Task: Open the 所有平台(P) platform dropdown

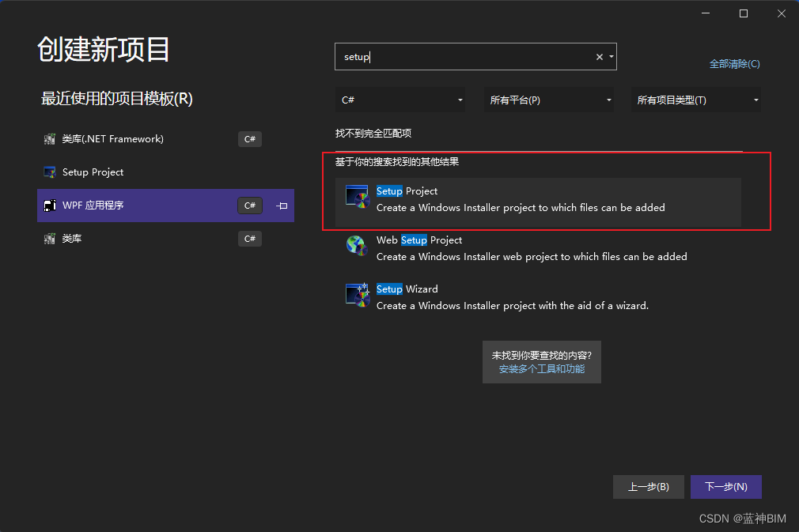Action: (608, 100)
